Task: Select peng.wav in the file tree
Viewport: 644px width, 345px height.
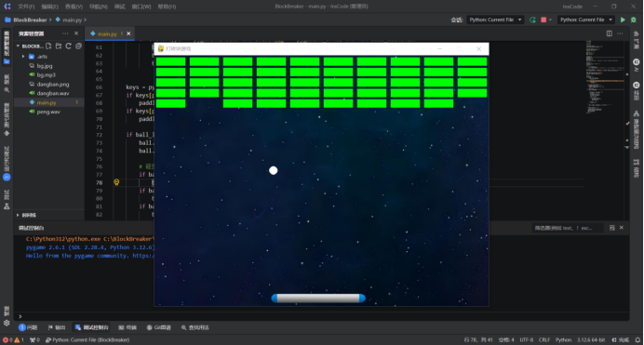Action: pos(48,112)
